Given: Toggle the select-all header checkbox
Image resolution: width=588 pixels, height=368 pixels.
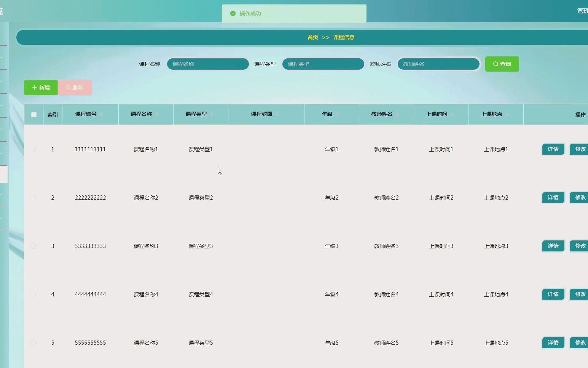Looking at the screenshot, I should click(34, 114).
